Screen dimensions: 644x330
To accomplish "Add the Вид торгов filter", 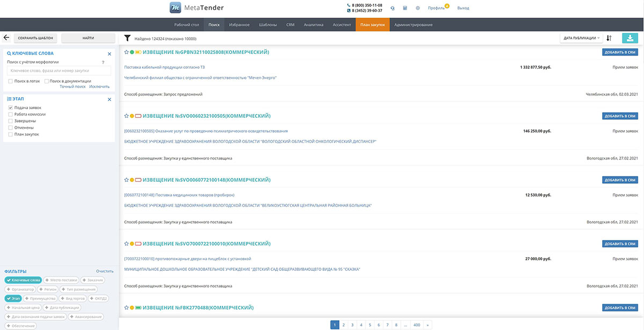I will point(72,298).
